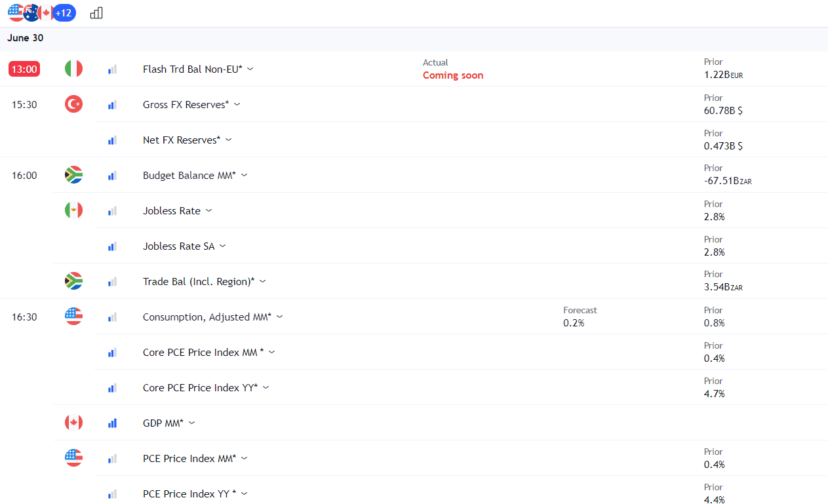Click importance bars for Budget Balance MM
The image size is (828, 504).
(x=112, y=175)
